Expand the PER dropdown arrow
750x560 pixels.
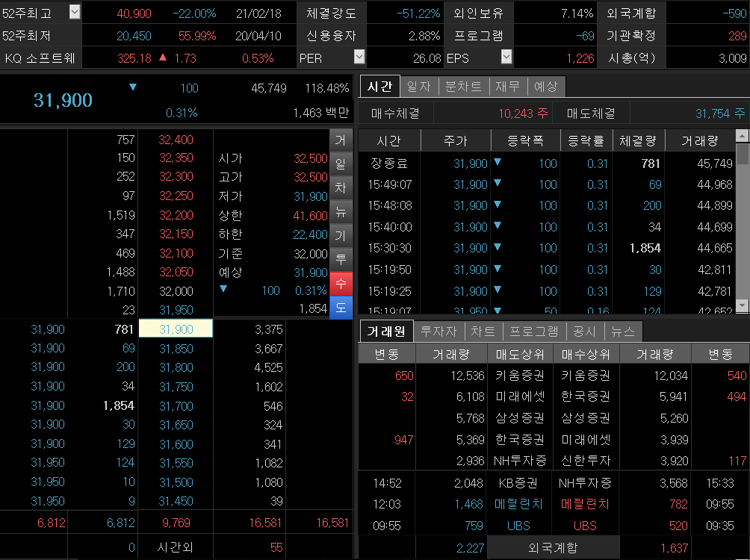tap(359, 57)
